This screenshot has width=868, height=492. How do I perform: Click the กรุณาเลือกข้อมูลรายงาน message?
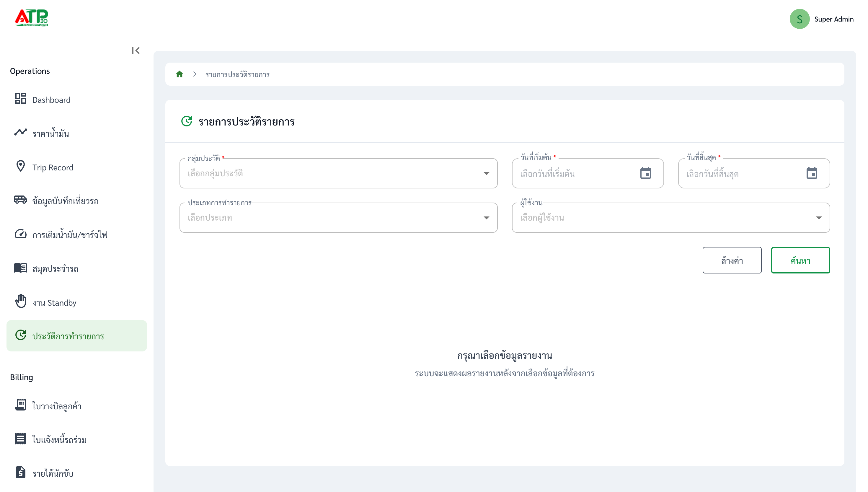505,356
